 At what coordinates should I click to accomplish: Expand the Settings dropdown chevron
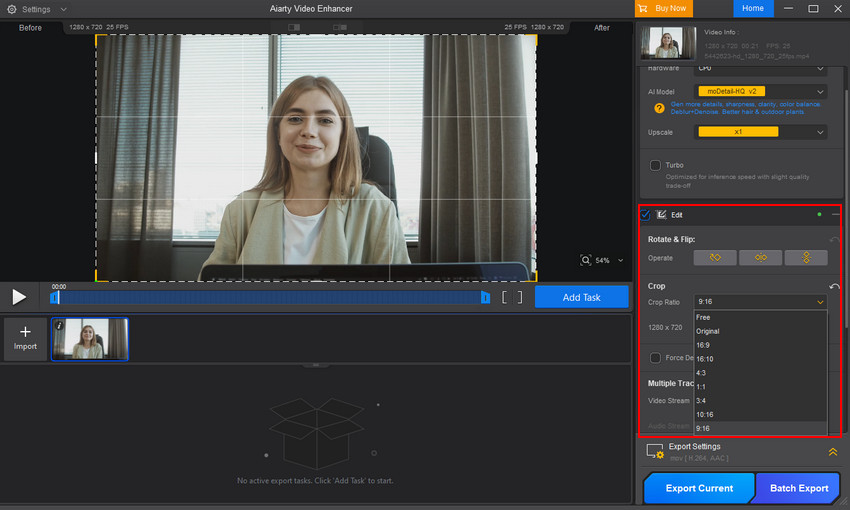[63, 9]
